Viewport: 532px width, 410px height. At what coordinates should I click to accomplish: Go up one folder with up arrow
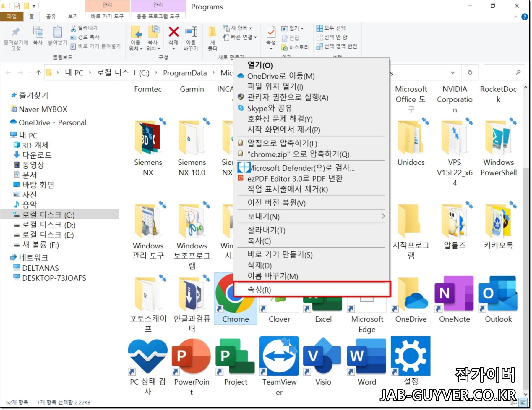point(38,72)
